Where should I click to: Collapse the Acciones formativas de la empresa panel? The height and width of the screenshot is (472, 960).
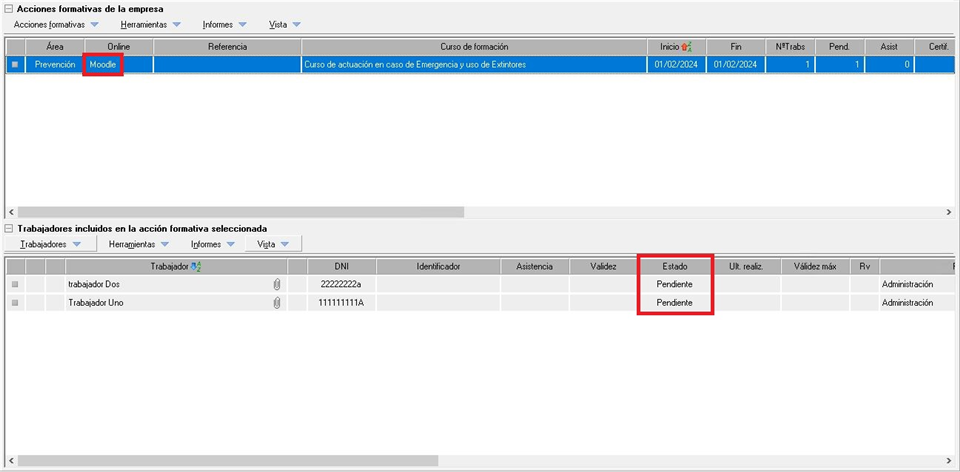9,9
